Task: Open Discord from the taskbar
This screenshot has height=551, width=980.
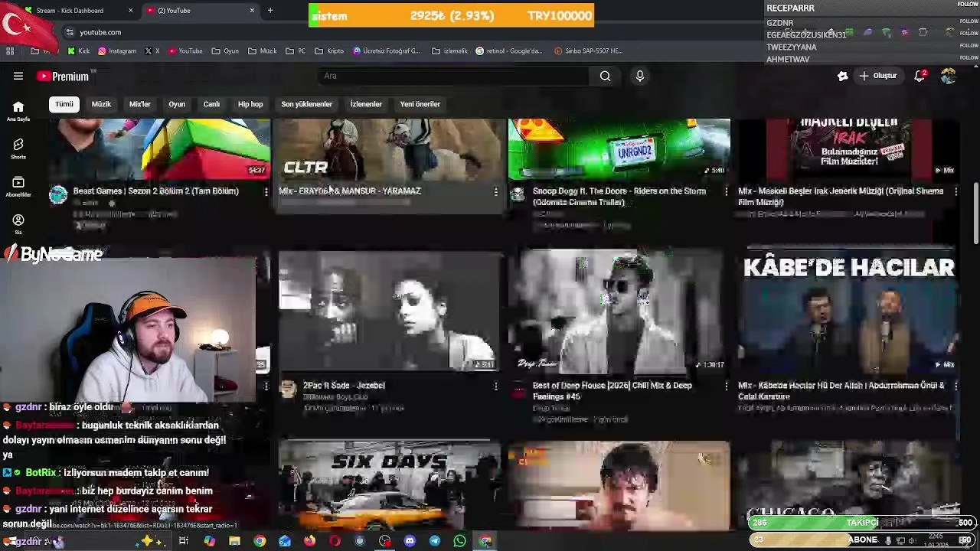Action: [410, 541]
